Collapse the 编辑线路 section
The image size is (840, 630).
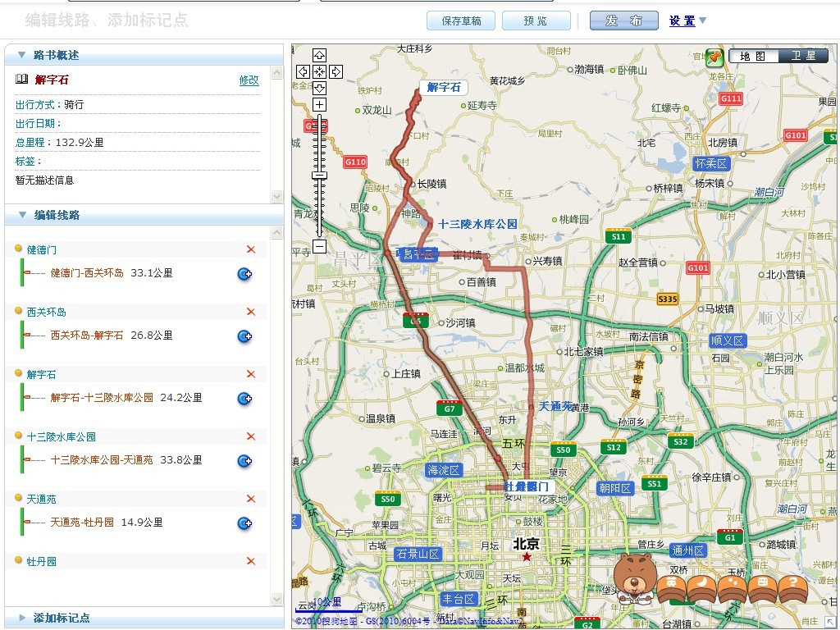21,215
